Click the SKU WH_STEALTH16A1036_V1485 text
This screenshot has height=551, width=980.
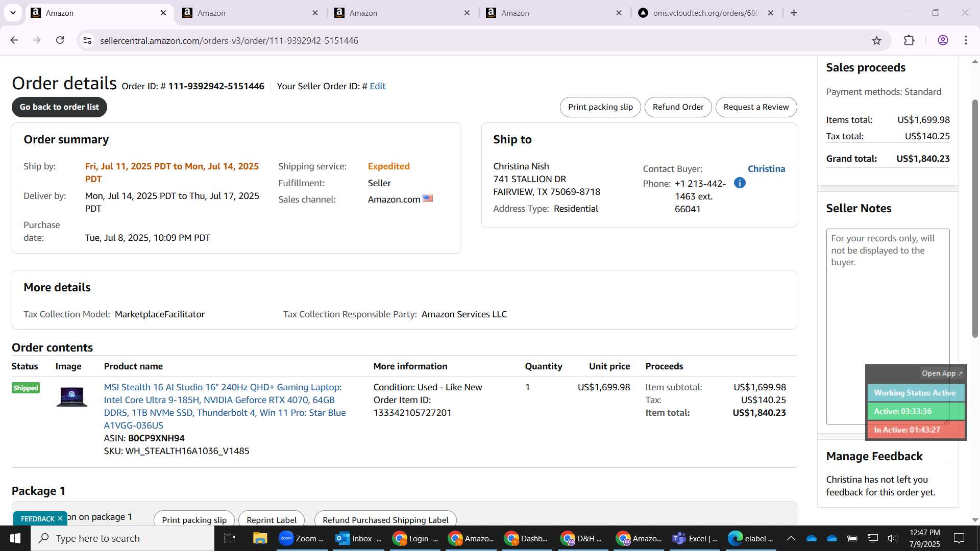click(x=187, y=451)
